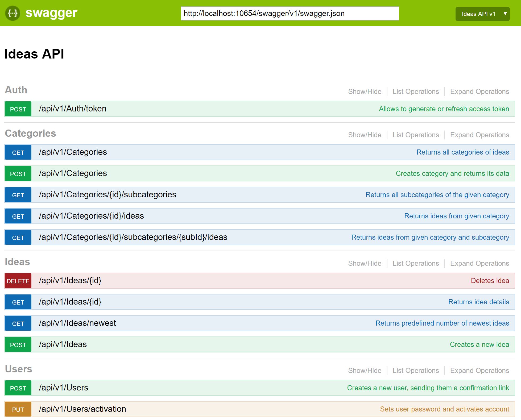This screenshot has height=420, width=521.
Task: Click the swagger.json URL input field
Action: 290,14
